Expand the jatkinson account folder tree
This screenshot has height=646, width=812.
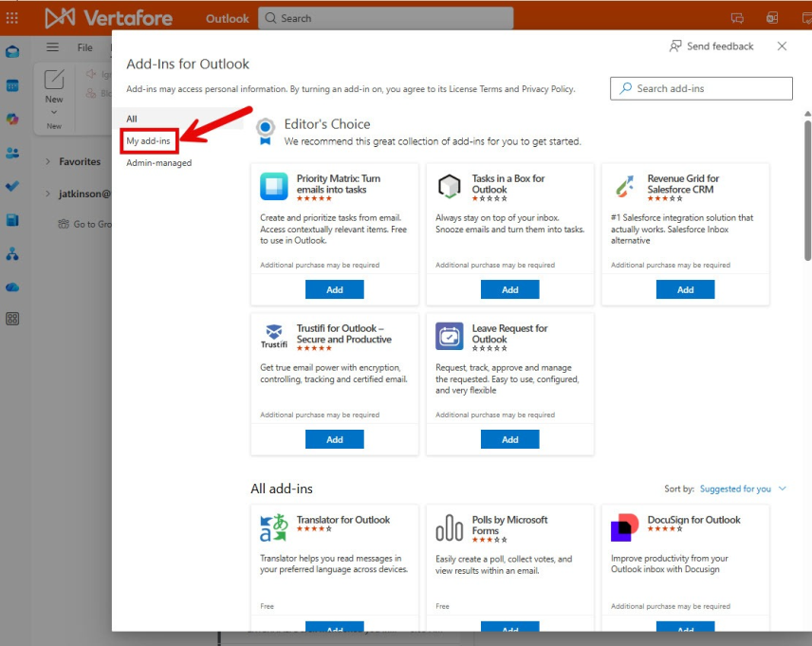pyautogui.click(x=48, y=194)
